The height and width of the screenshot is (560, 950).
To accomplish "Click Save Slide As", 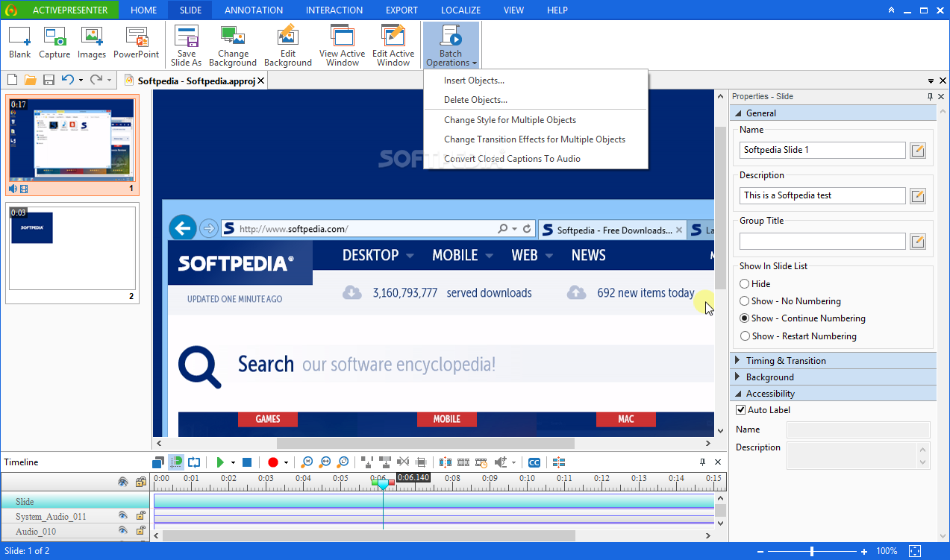I will coord(186,46).
